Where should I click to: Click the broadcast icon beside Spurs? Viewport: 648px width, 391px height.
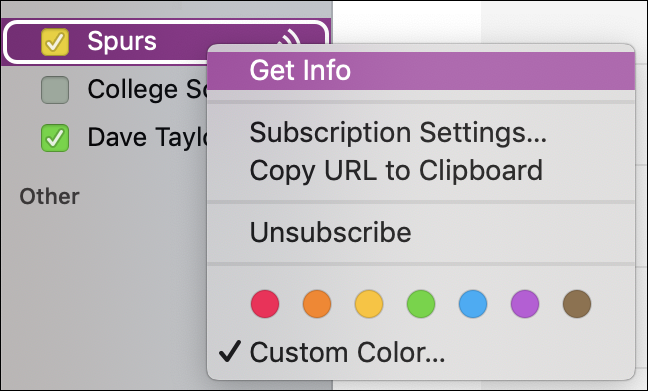(x=289, y=37)
